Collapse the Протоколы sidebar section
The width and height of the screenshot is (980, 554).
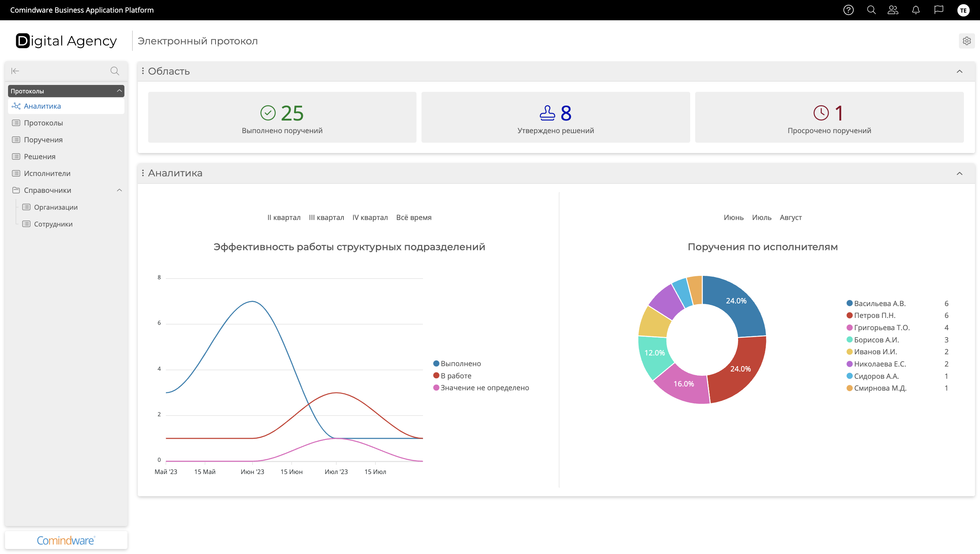[x=119, y=91]
